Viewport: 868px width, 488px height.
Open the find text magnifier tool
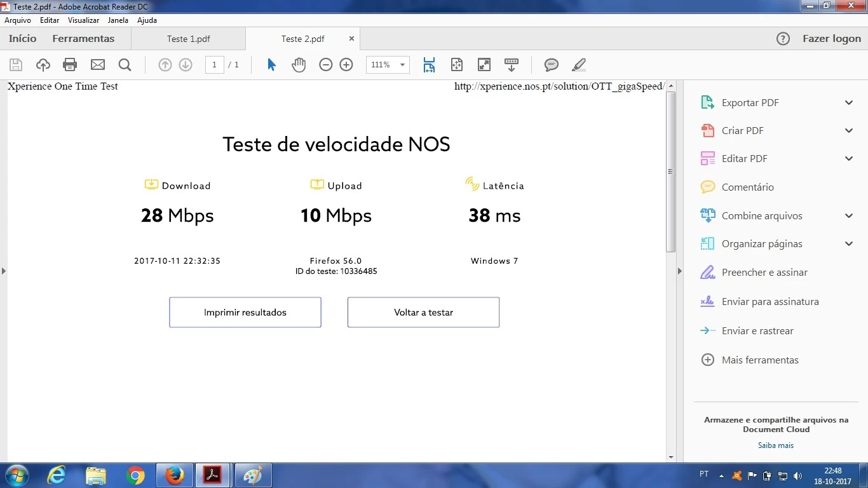[x=125, y=65]
